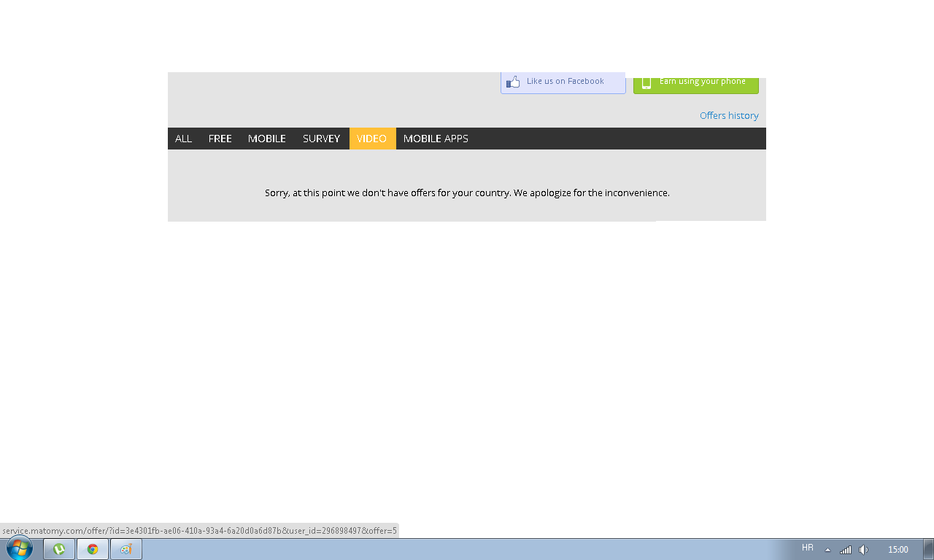Switch to Google Chrome in taskbar
Viewport: 934px width, 560px height.
[x=93, y=549]
